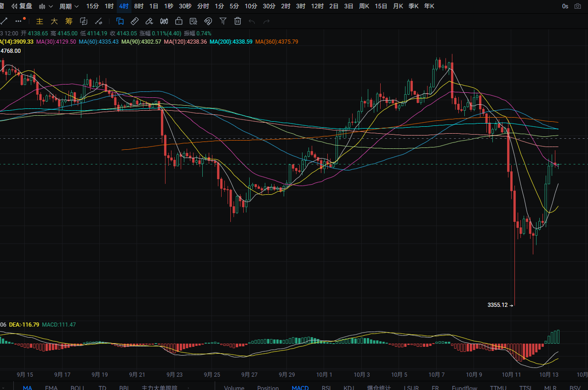
Task: Toggle the 筹 chip distribution button
Action: (x=69, y=21)
